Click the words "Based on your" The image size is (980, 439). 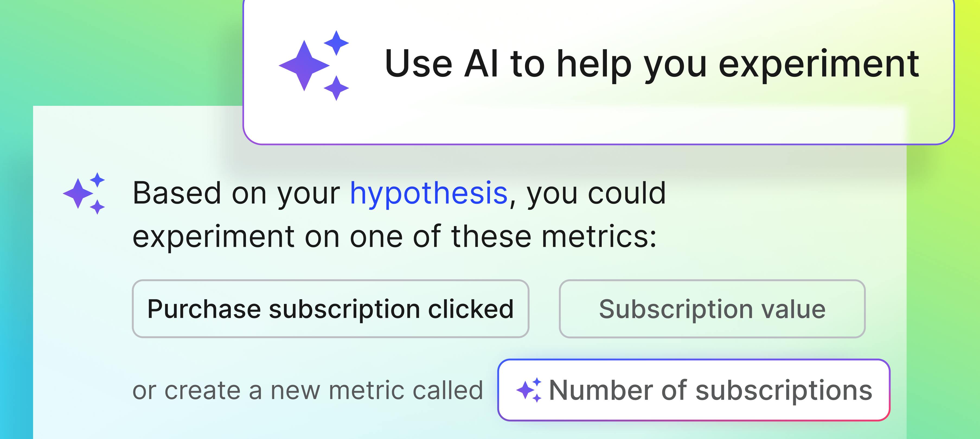click(x=236, y=193)
